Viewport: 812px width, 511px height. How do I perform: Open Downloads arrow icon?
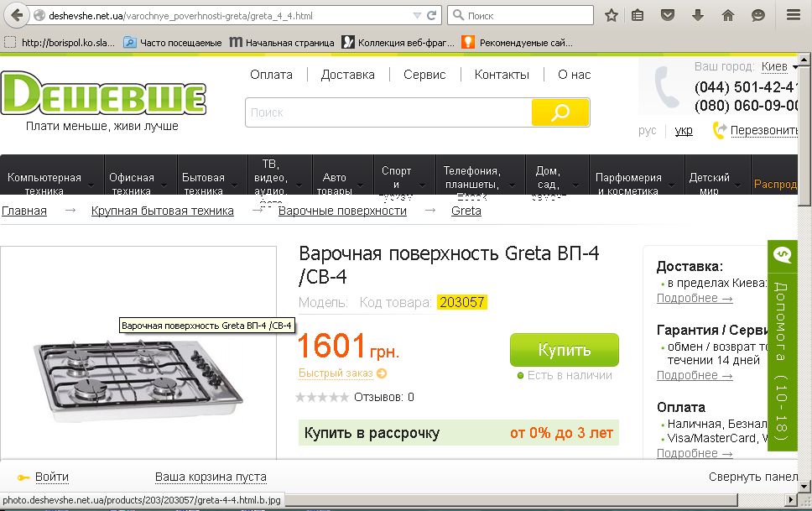tap(698, 16)
